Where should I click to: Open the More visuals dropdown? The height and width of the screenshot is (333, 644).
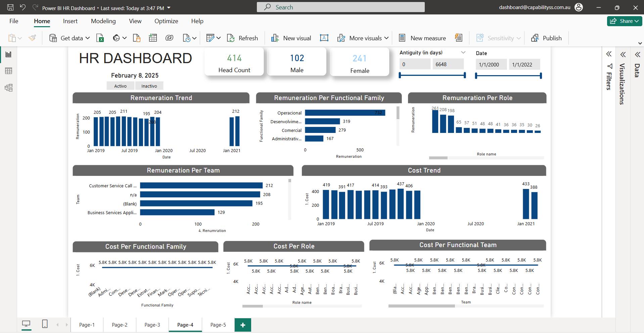[x=362, y=38]
